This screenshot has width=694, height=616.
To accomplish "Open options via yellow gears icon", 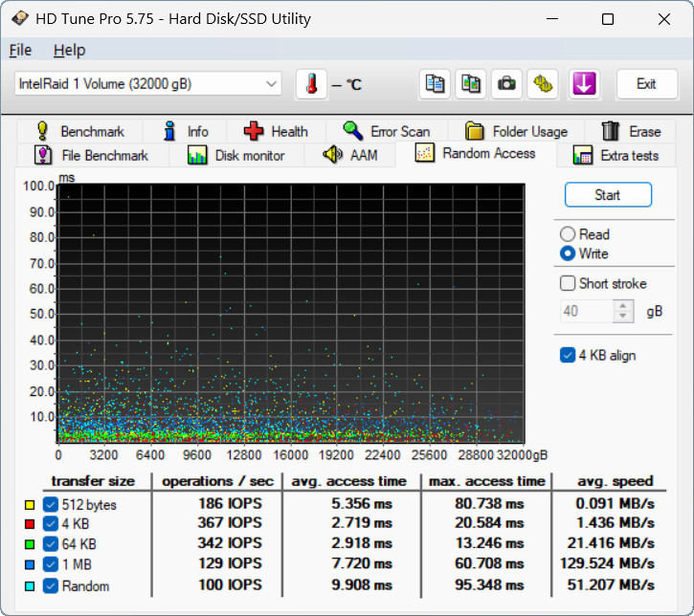I will 543,83.
